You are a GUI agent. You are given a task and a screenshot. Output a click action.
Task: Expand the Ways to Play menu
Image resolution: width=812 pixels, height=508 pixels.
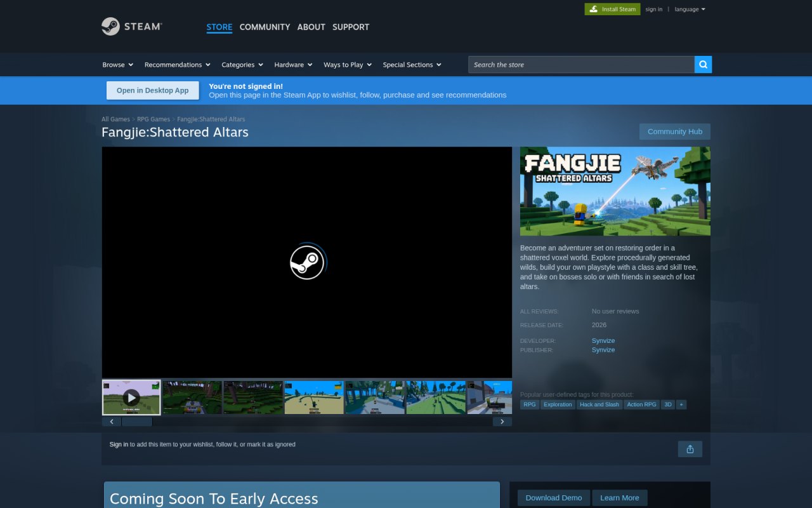point(348,65)
